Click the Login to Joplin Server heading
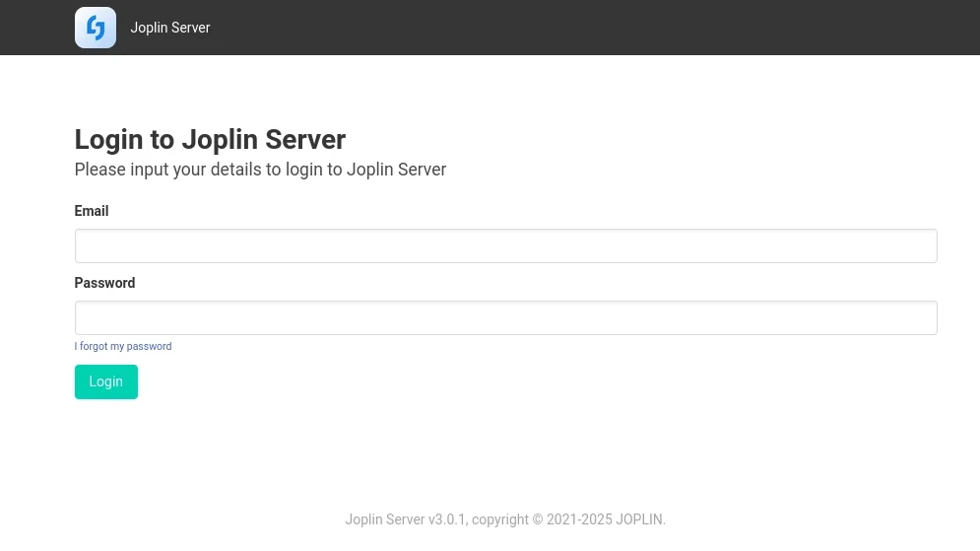The image size is (980, 551). (210, 140)
